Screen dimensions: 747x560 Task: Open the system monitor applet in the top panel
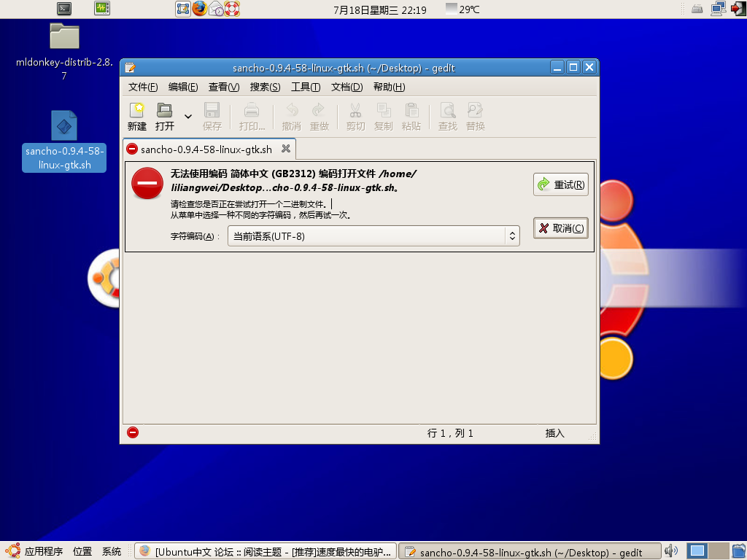(102, 9)
